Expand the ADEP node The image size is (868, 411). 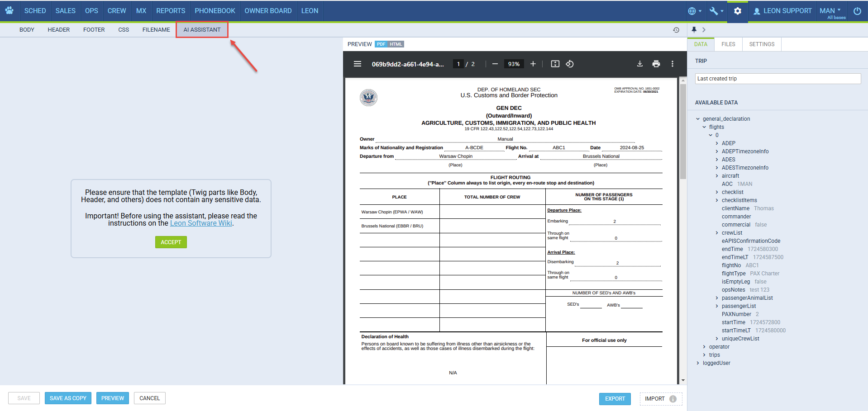coord(717,143)
